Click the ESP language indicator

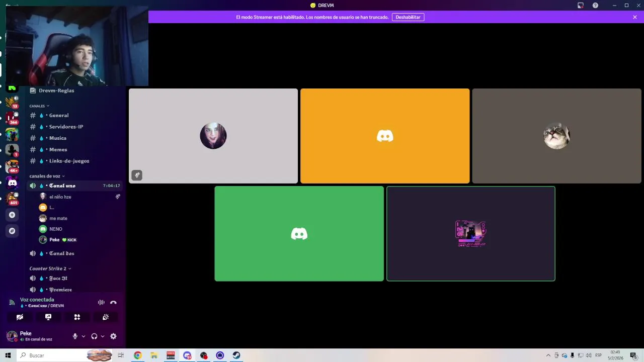599,355
